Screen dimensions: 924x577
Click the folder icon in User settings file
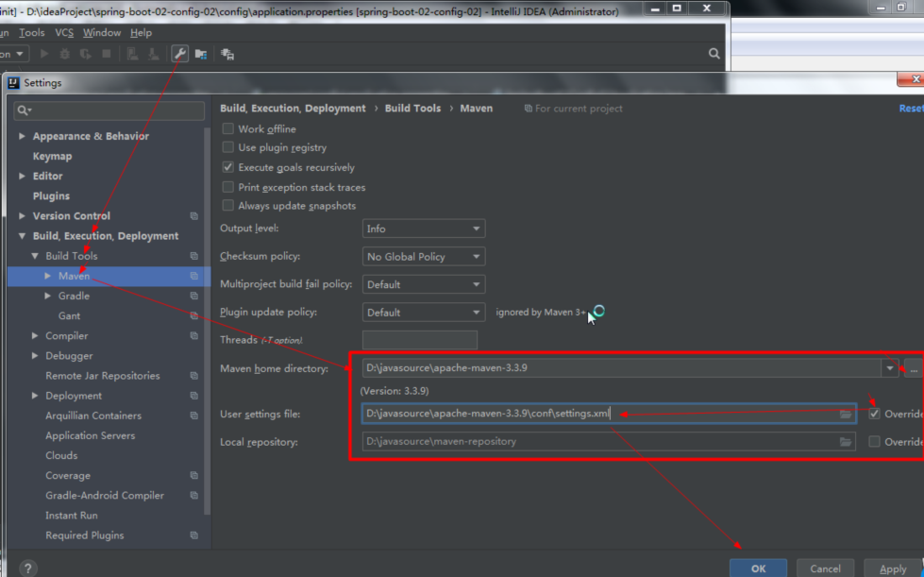[x=846, y=414]
